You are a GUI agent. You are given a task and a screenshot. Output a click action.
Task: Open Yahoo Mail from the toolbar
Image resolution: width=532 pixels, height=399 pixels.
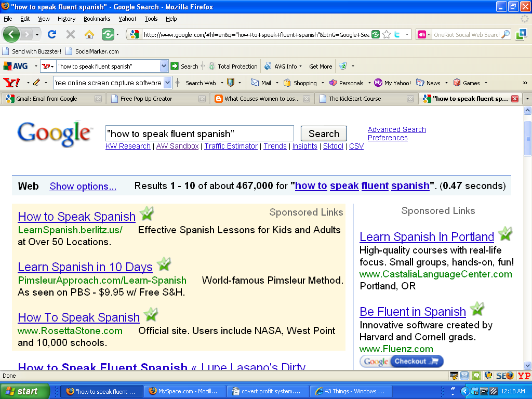261,83
